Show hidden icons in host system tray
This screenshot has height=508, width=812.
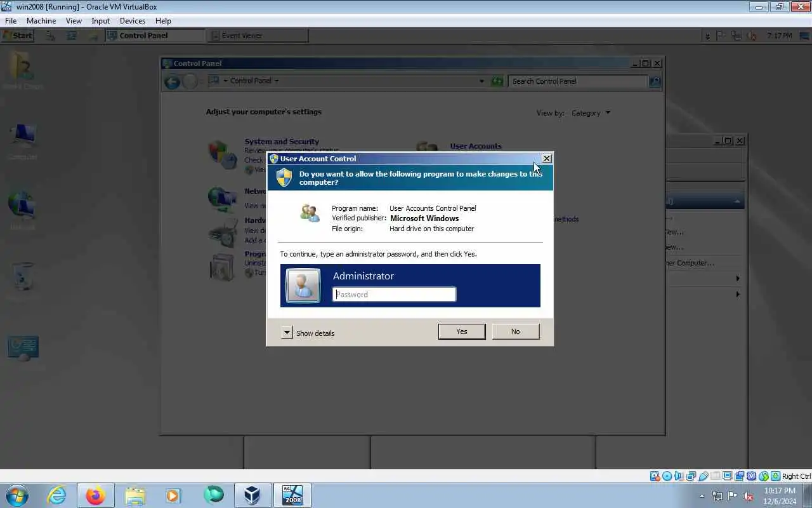pos(702,496)
